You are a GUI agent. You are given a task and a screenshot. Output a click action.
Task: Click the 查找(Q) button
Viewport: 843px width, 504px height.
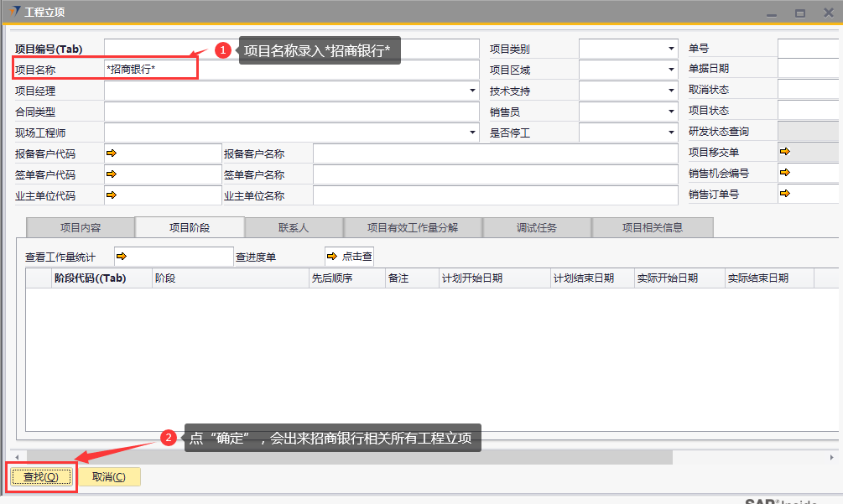[x=40, y=477]
